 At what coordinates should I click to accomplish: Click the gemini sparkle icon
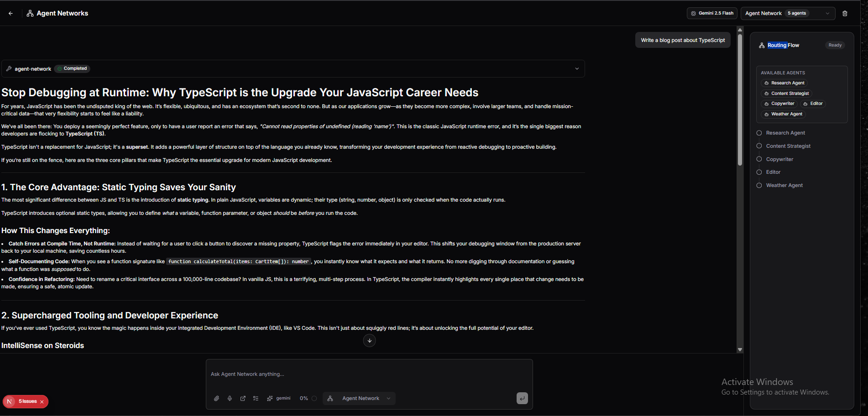[269, 398]
